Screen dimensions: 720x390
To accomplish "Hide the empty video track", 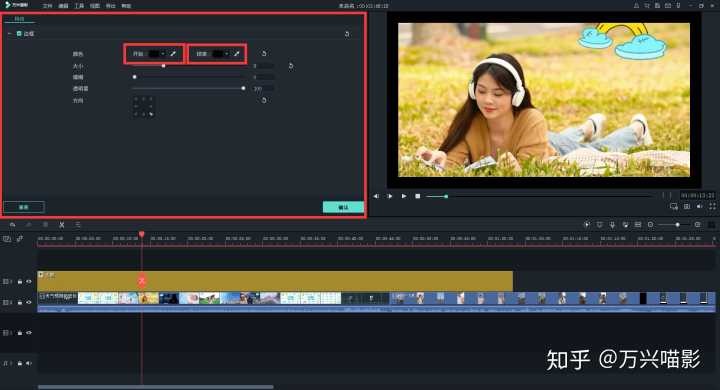I will point(28,333).
